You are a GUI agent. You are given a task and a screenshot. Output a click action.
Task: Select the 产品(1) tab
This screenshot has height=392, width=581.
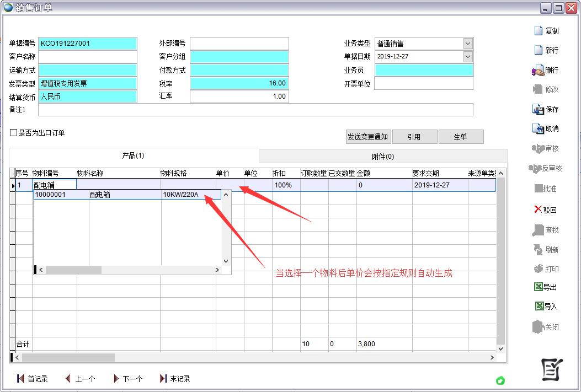pyautogui.click(x=133, y=156)
